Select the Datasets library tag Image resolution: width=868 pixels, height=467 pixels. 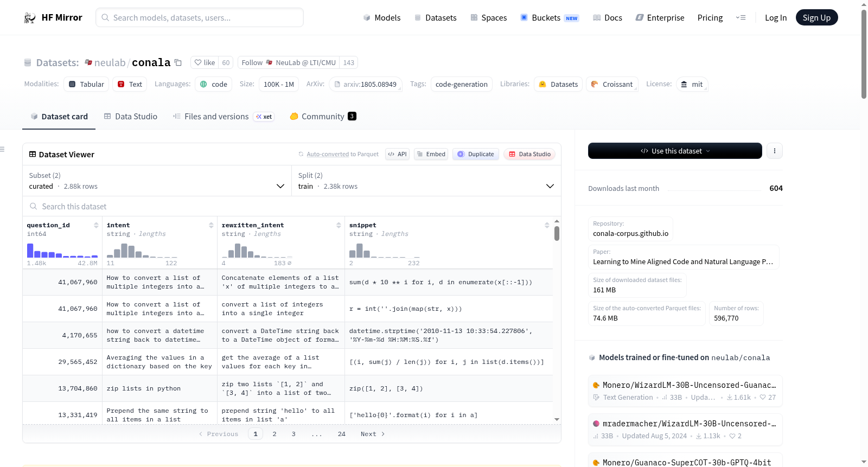pos(558,85)
